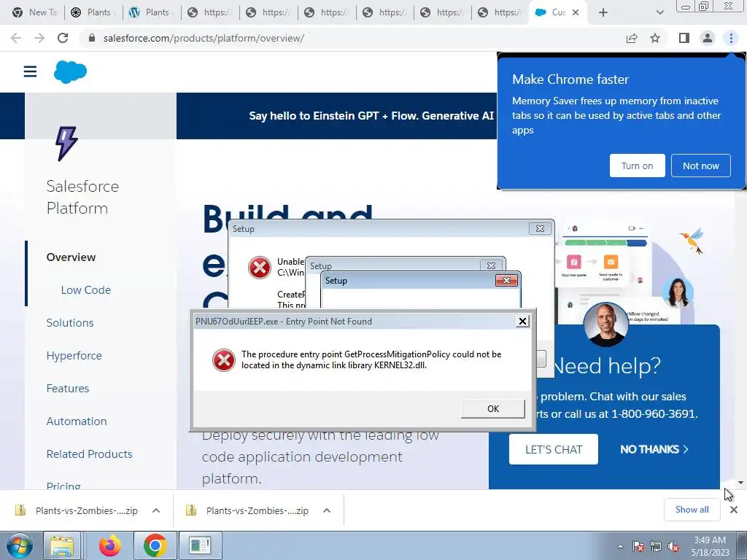Click the muted volume tray icon
Image resolution: width=747 pixels, height=560 pixels.
click(673, 546)
